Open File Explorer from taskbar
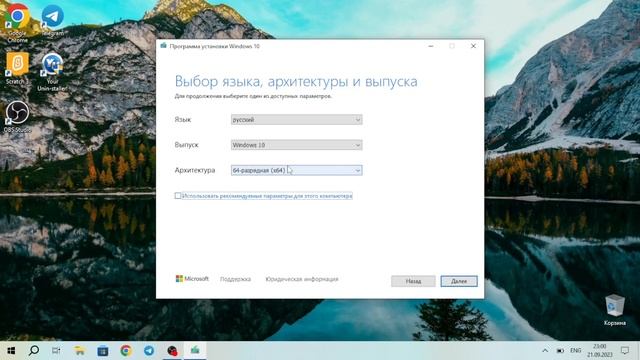640x360 pixels. coord(80,350)
